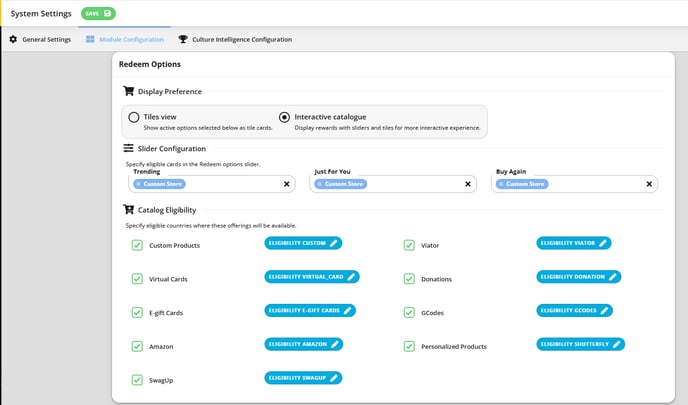Clear the Trending field with X

(x=287, y=184)
